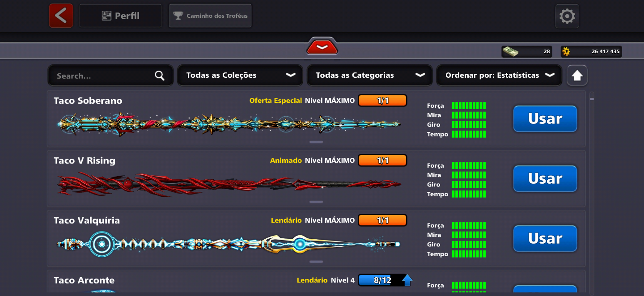Click the cash balance '28'

(547, 51)
